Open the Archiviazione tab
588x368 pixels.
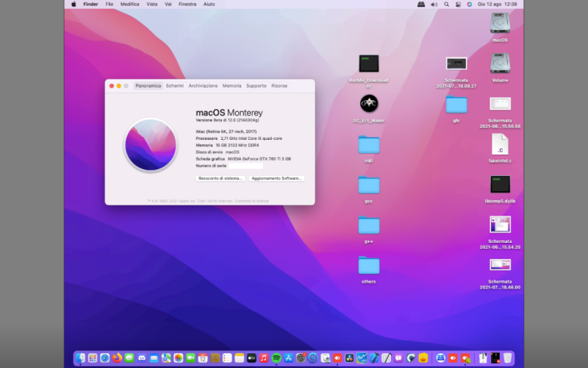click(203, 86)
